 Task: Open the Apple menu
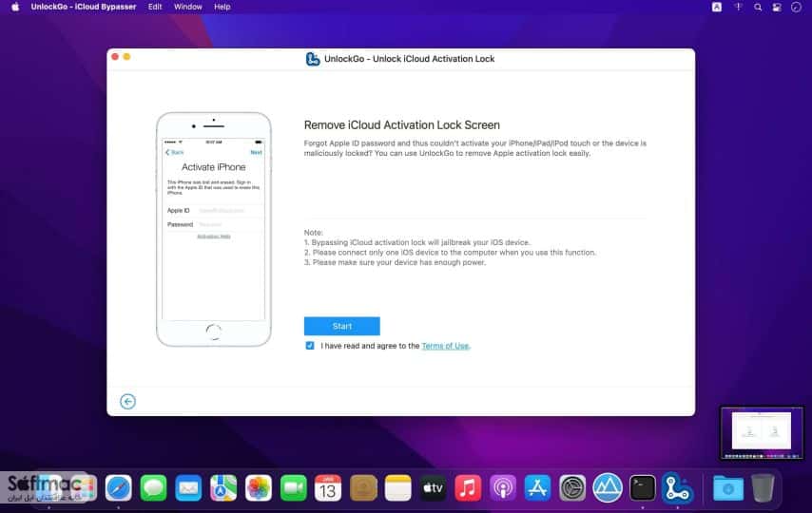[15, 7]
